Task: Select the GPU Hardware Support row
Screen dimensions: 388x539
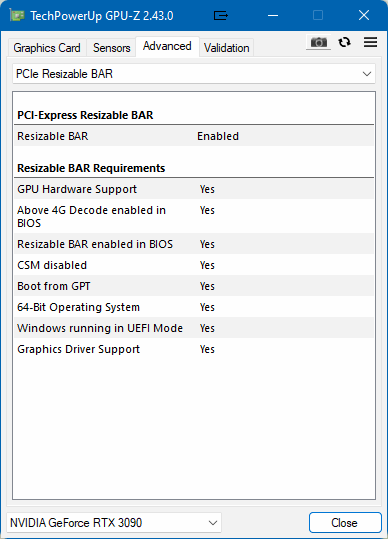Action: (194, 189)
